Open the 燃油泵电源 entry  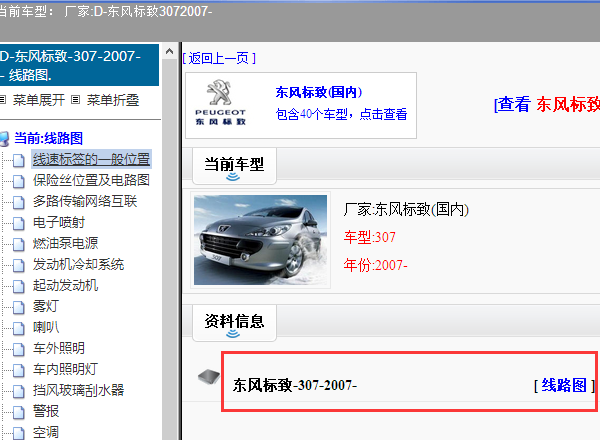point(65,243)
